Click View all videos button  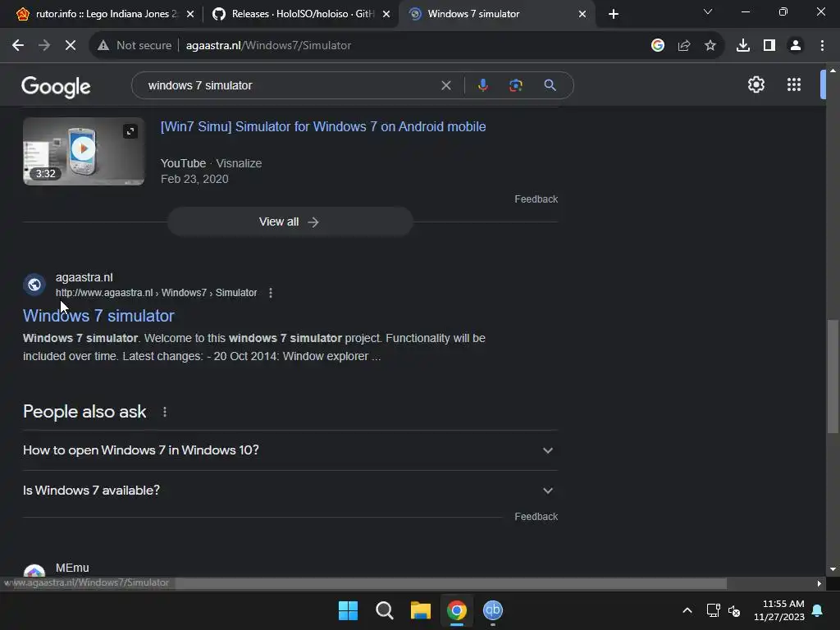290,221
